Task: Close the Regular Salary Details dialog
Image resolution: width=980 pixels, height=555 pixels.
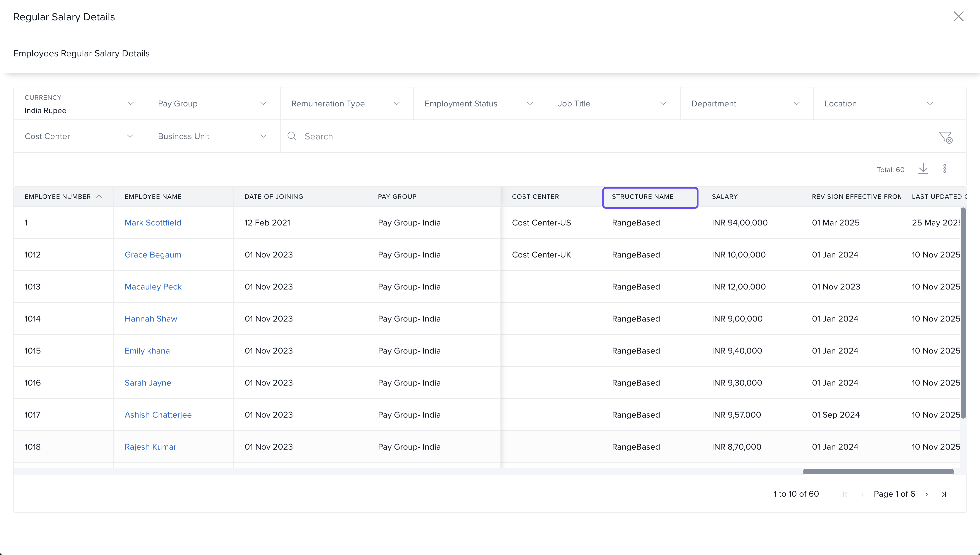Action: tap(958, 16)
